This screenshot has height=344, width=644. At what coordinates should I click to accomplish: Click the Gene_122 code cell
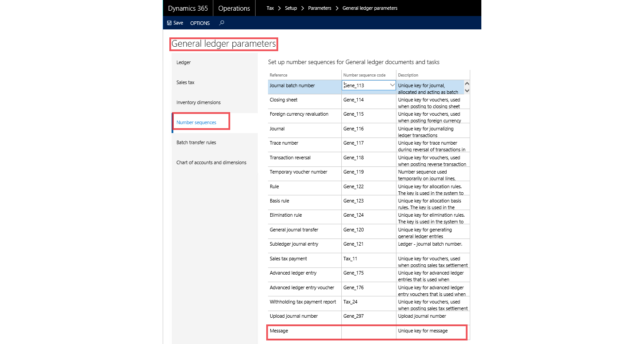[369, 188]
